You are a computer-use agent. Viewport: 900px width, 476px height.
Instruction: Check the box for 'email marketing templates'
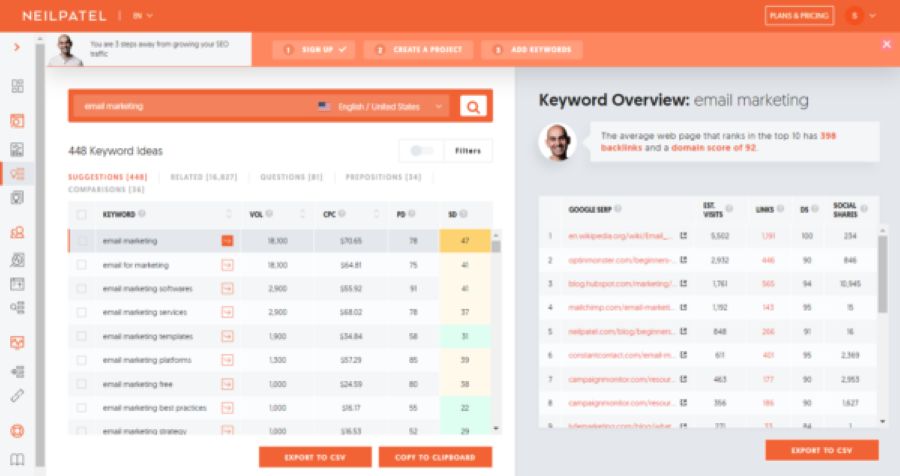pos(82,336)
